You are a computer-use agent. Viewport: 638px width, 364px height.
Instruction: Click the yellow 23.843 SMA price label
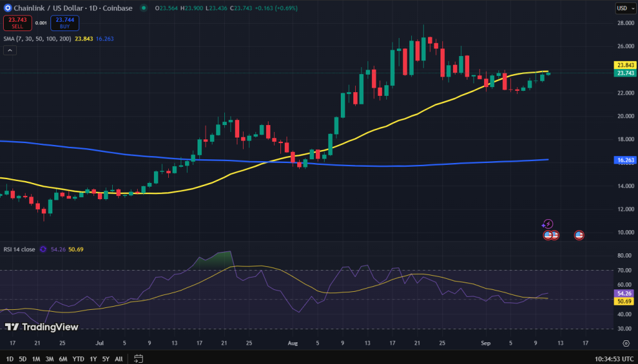point(624,65)
